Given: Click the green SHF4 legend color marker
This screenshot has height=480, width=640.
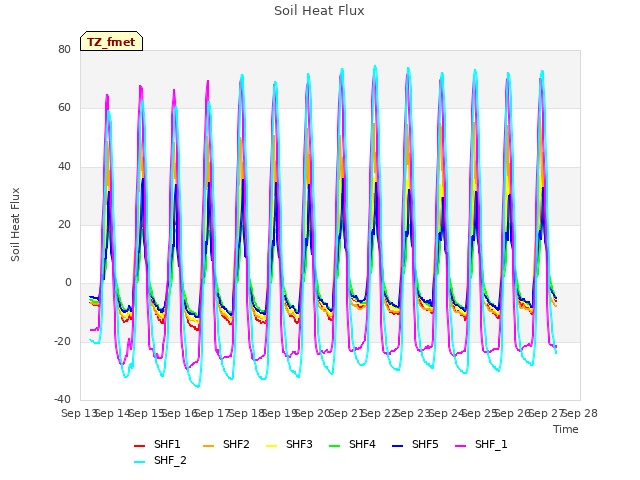Looking at the screenshot, I should [x=334, y=445].
